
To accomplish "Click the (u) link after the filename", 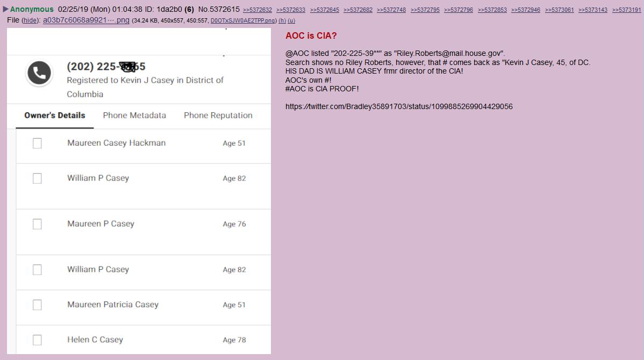I will pos(291,21).
